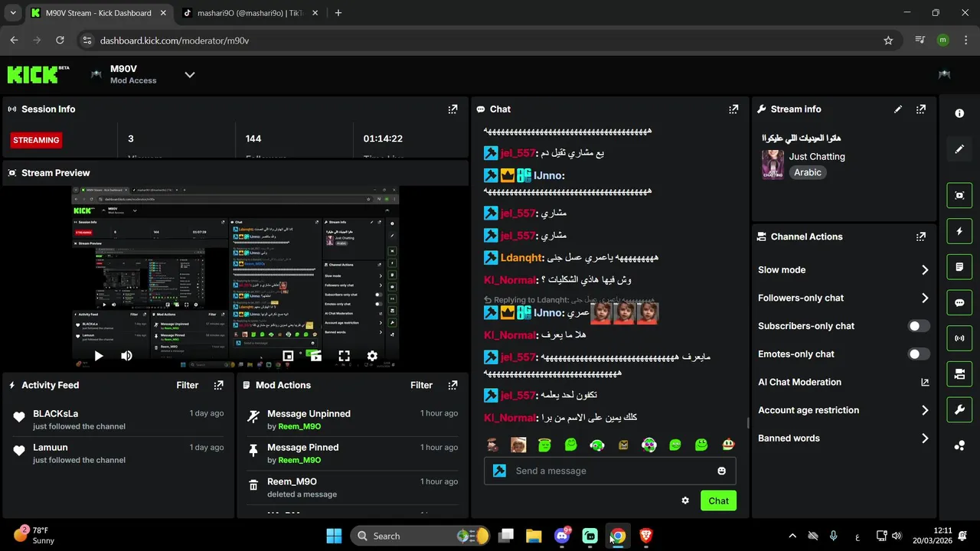Expand Slow mode settings
The image size is (980, 551).
[843, 270]
